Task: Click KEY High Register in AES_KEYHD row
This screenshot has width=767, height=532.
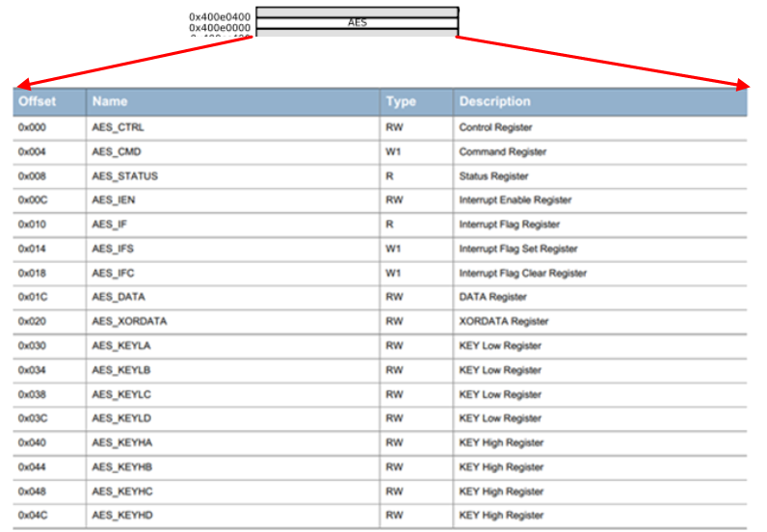Action: 501,516
